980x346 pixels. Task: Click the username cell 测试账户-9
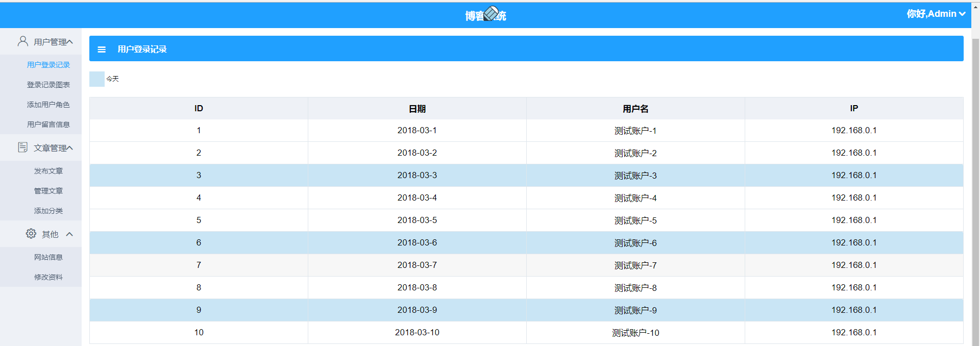[x=635, y=310]
